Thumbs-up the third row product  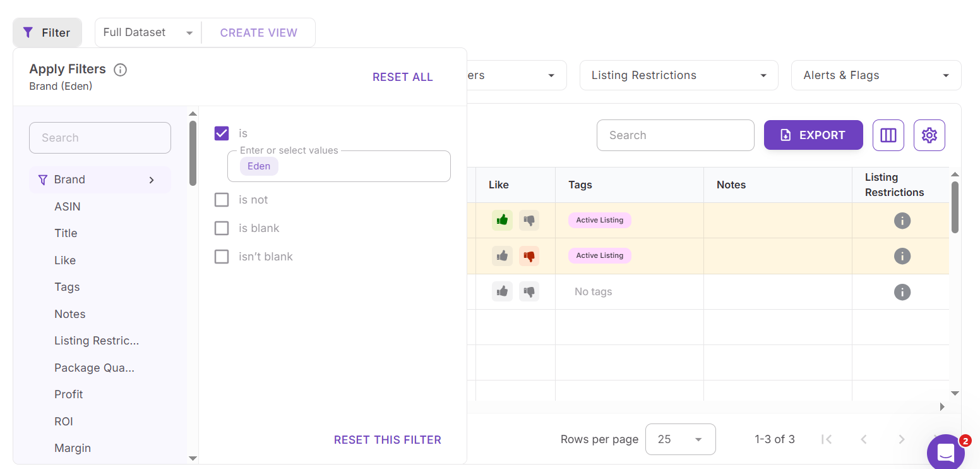coord(502,291)
